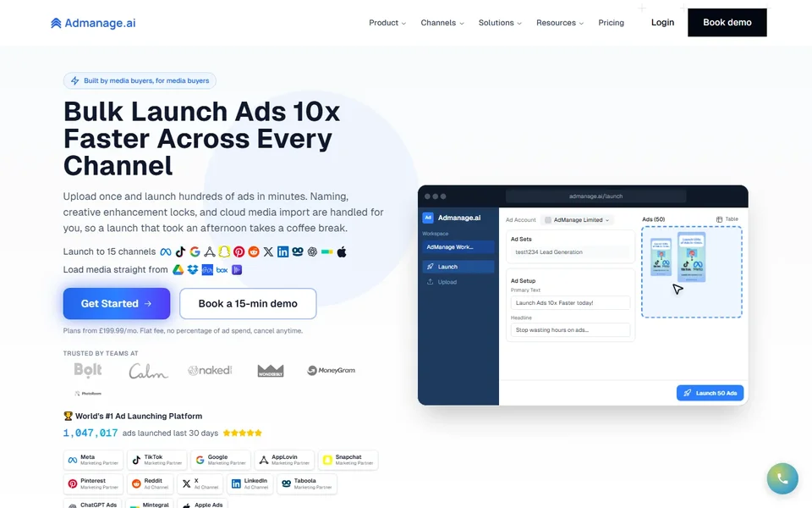Expand the Channels menu
Screen dimensions: 812x508
coord(442,23)
